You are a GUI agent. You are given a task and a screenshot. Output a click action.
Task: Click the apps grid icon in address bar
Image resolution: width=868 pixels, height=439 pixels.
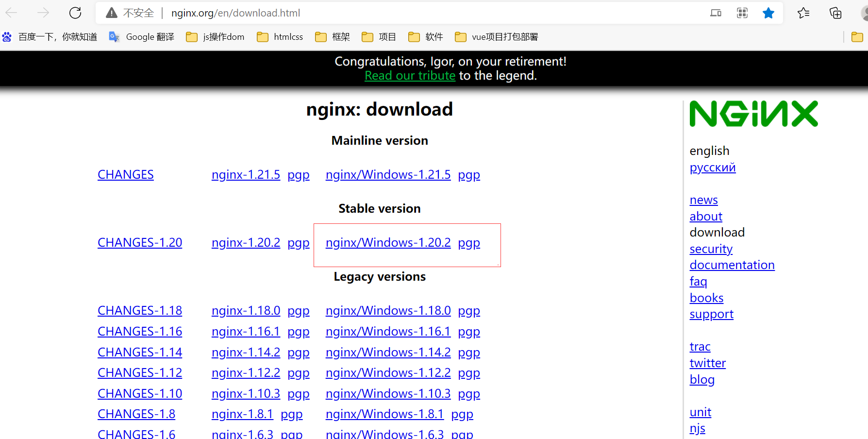pyautogui.click(x=742, y=13)
